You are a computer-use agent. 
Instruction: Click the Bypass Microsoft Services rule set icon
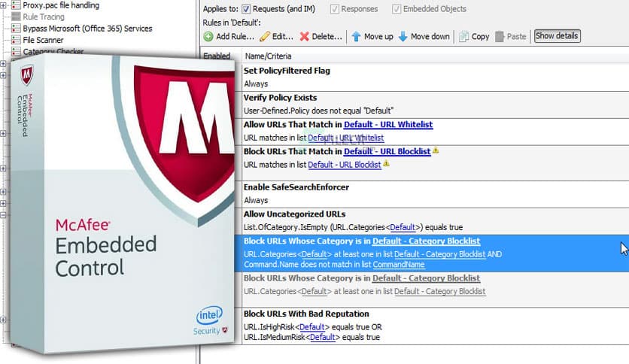[16, 29]
